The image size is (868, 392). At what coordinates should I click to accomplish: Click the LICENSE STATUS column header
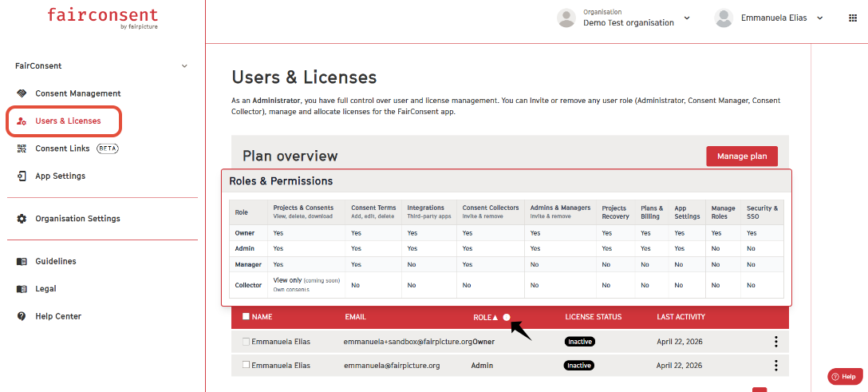point(594,317)
